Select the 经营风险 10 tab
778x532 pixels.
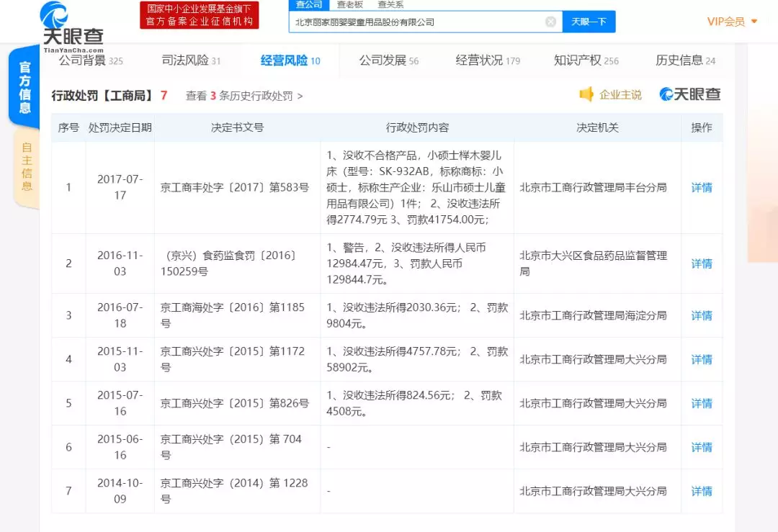pos(290,60)
